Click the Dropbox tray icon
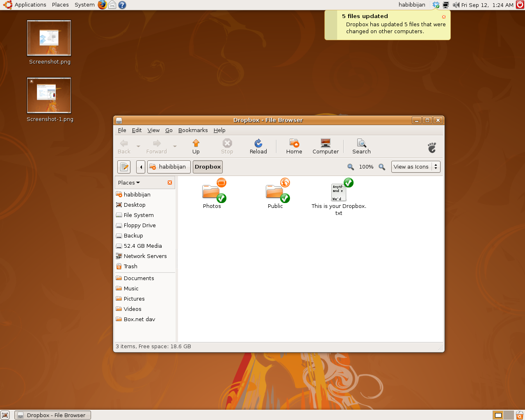The image size is (525, 420). pos(436,5)
